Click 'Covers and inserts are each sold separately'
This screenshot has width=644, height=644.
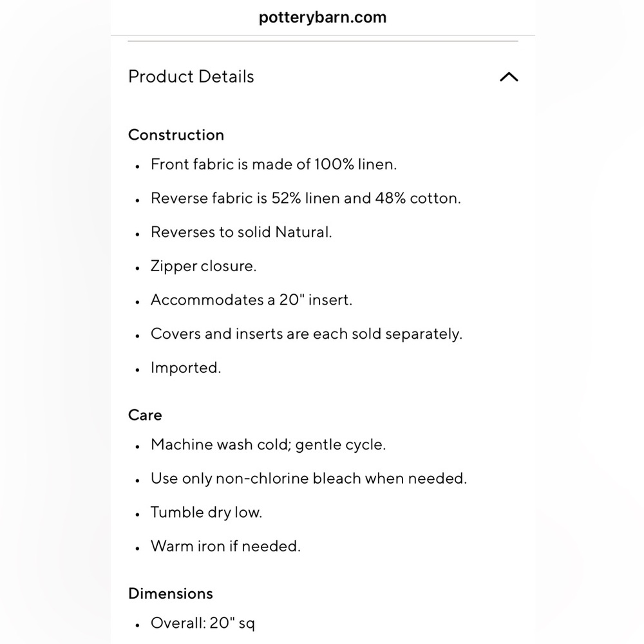(307, 334)
